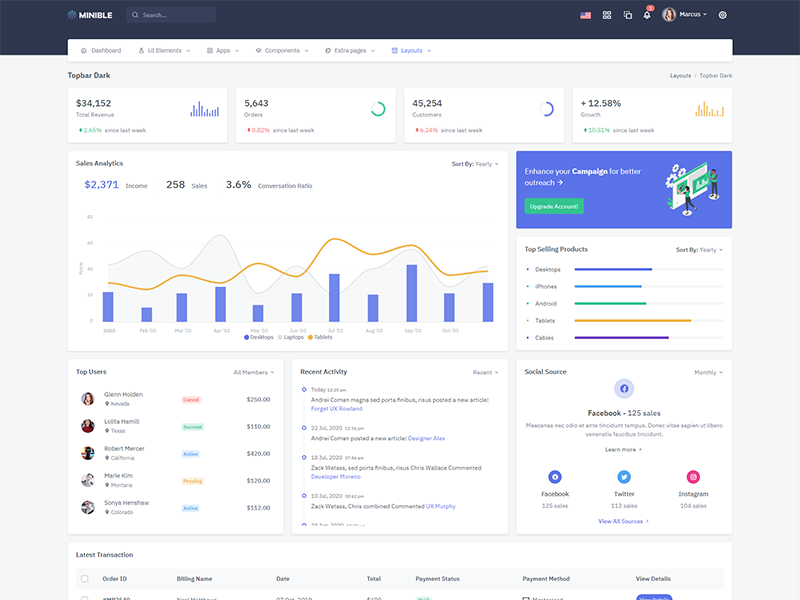
Task: Click the Upgrade Account button
Action: (x=554, y=206)
